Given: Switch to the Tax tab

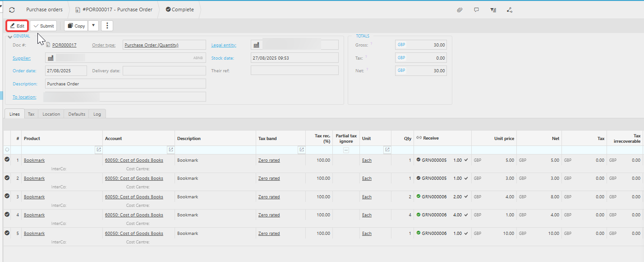Looking at the screenshot, I should click(31, 114).
